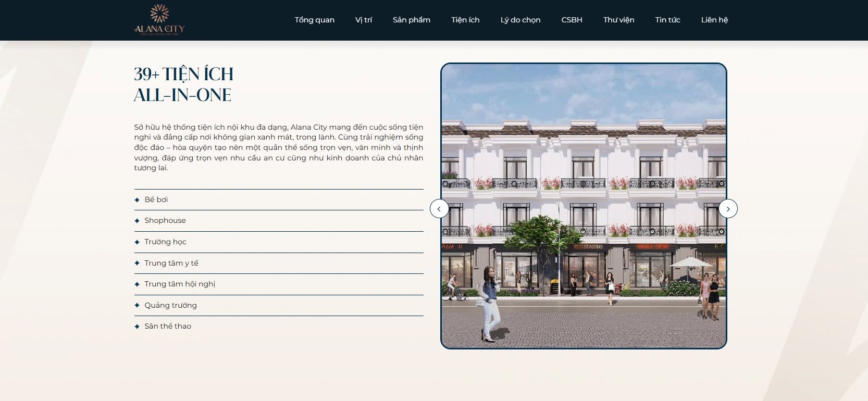
Task: Click the star bullet beside Bể bơi
Action: point(137,200)
